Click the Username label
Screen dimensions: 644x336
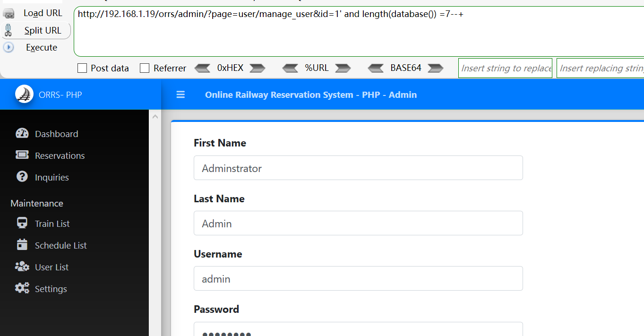(218, 254)
